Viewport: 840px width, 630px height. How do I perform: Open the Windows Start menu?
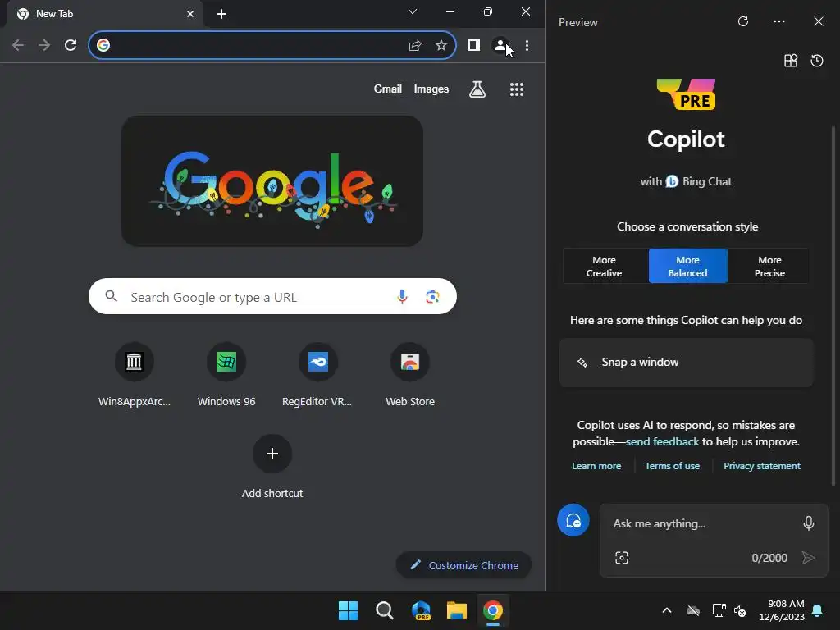[348, 610]
